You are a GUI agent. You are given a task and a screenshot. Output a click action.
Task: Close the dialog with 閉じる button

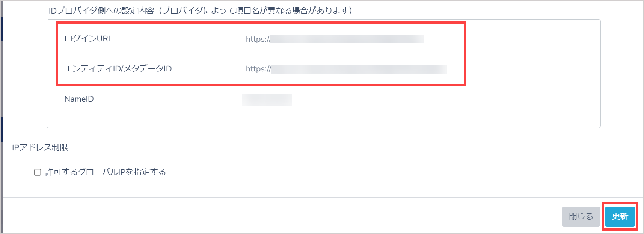(x=581, y=216)
